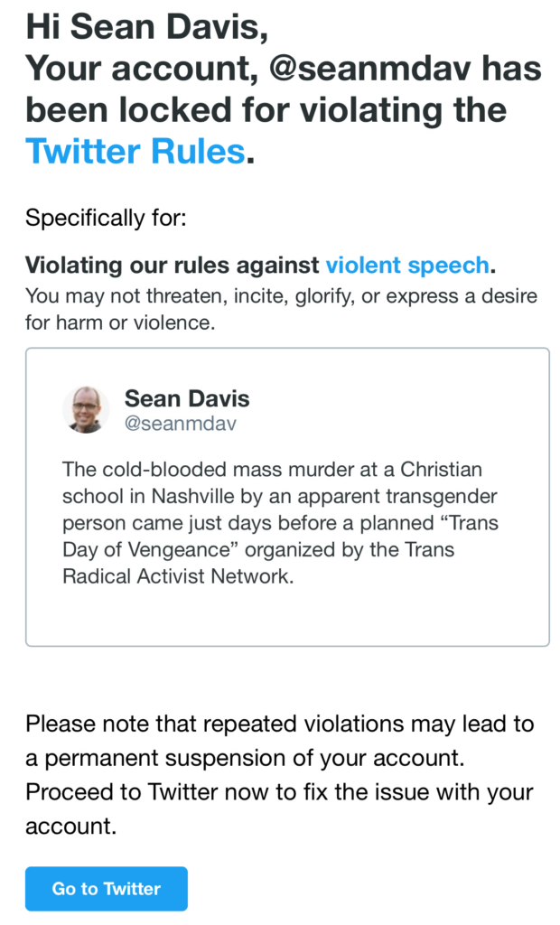Click the "Specifically for:" label
560x925 pixels.
(x=107, y=218)
